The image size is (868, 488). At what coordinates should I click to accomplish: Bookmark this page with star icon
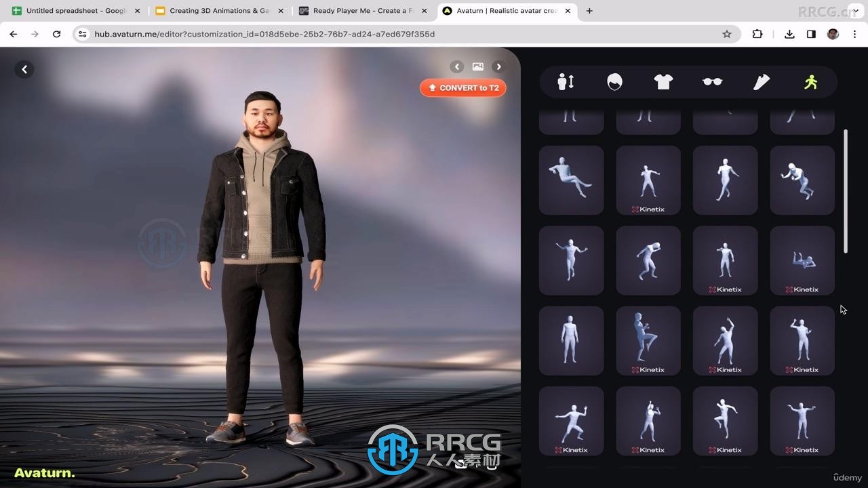pyautogui.click(x=727, y=34)
